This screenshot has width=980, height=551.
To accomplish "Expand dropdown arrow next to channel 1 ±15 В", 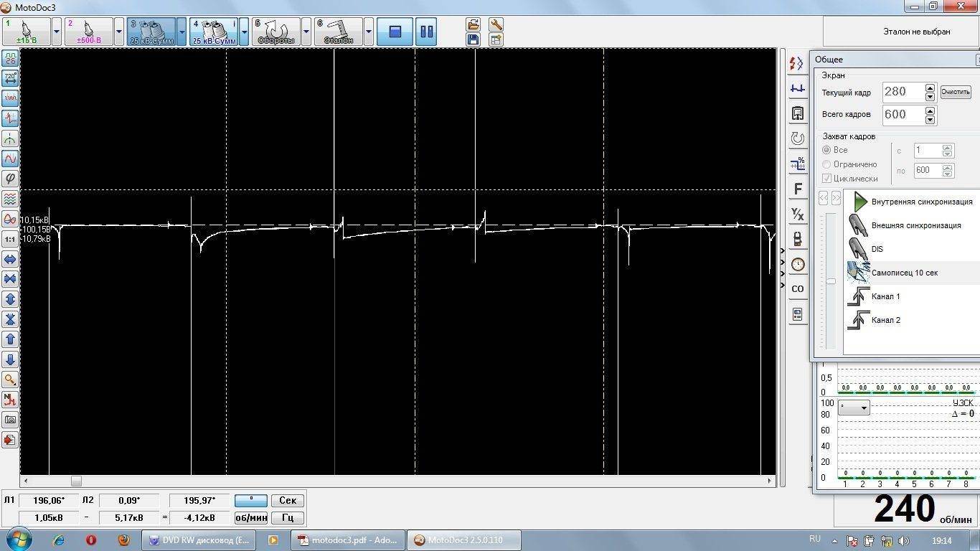I will tap(57, 32).
